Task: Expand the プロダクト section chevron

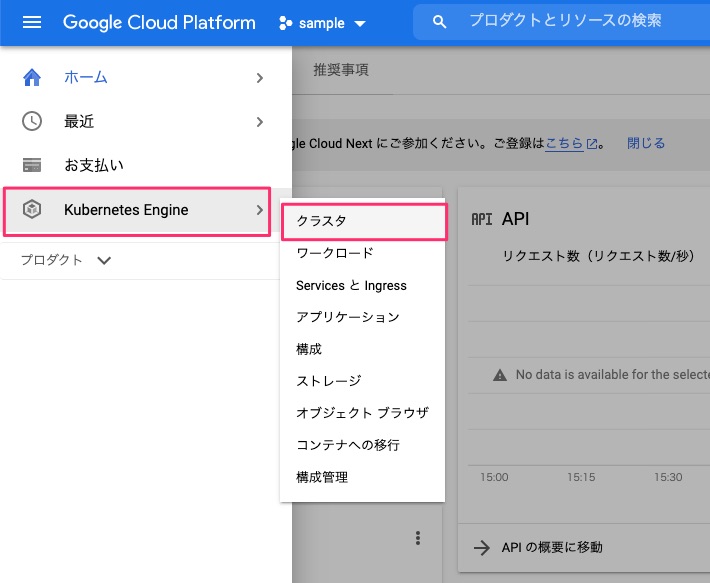Action: pos(104,260)
